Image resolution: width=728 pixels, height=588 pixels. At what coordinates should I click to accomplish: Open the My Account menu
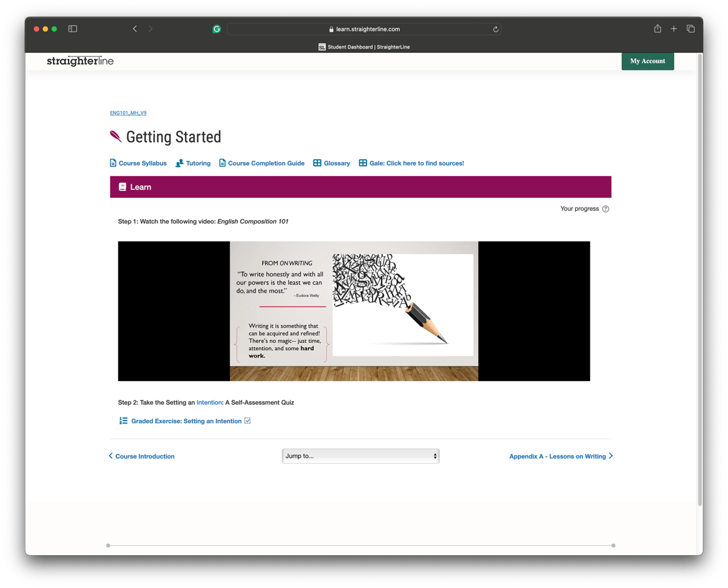(647, 61)
